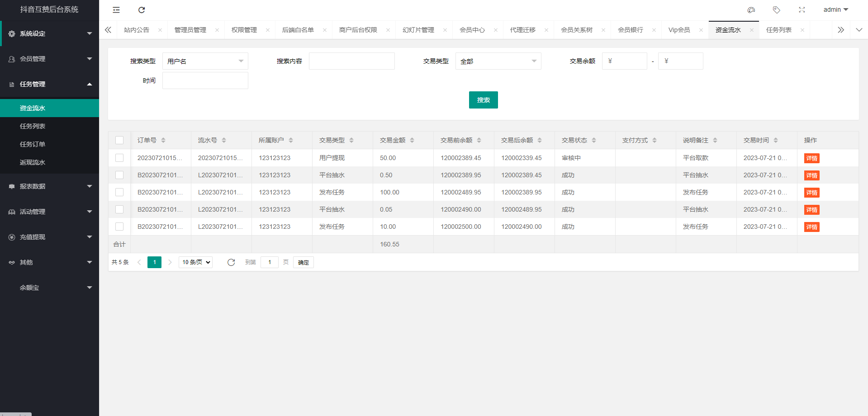Open 任务列表 in the sidebar menu
The image size is (868, 416).
pos(33,126)
